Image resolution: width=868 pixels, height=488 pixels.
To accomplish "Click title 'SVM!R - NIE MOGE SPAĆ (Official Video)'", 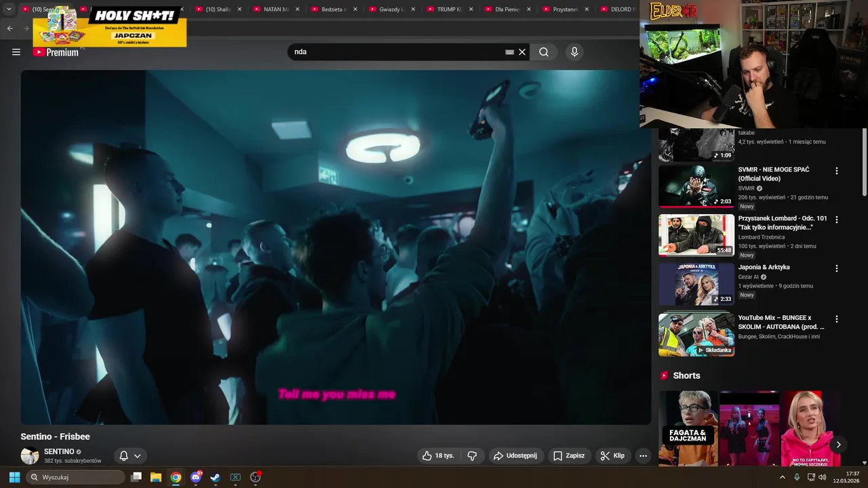I will click(774, 174).
